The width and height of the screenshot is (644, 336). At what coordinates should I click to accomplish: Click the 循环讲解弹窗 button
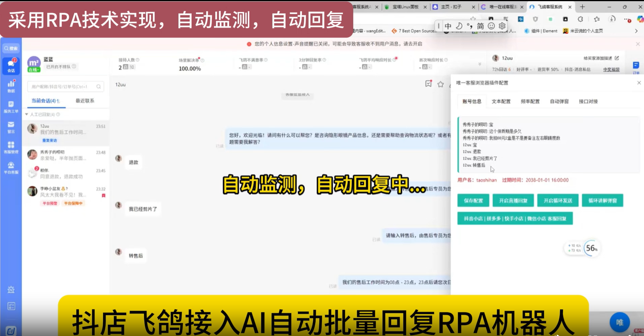tap(602, 201)
